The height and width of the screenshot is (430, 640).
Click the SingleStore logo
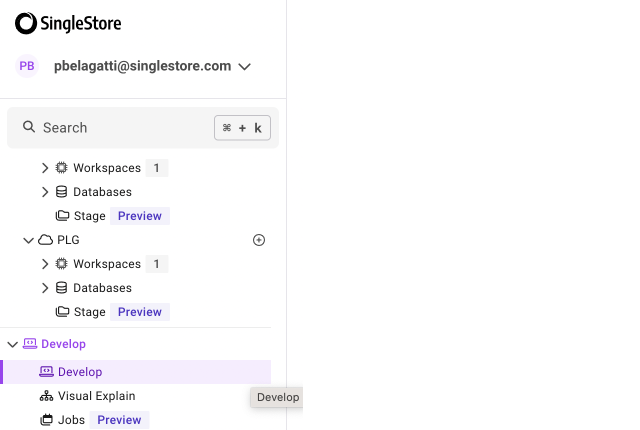point(68,23)
